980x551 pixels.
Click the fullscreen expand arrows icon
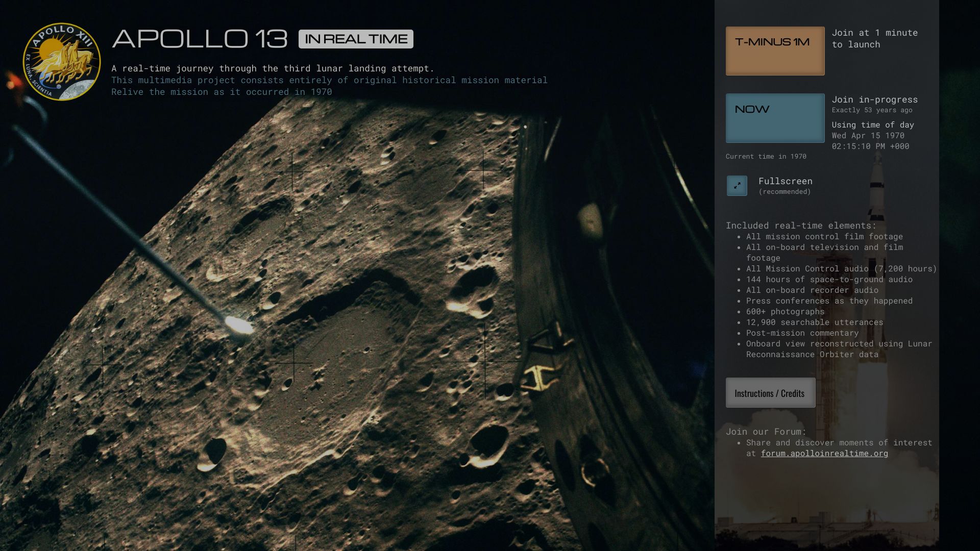pos(737,186)
